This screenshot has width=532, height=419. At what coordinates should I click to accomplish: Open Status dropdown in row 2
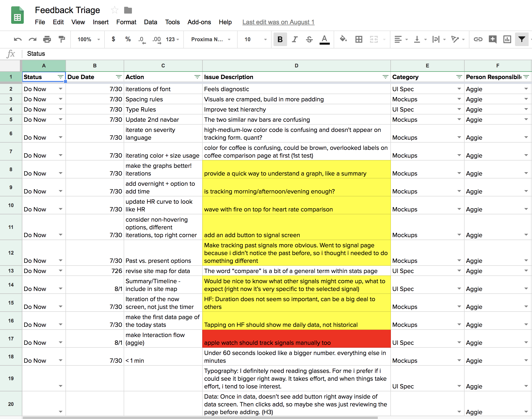61,89
